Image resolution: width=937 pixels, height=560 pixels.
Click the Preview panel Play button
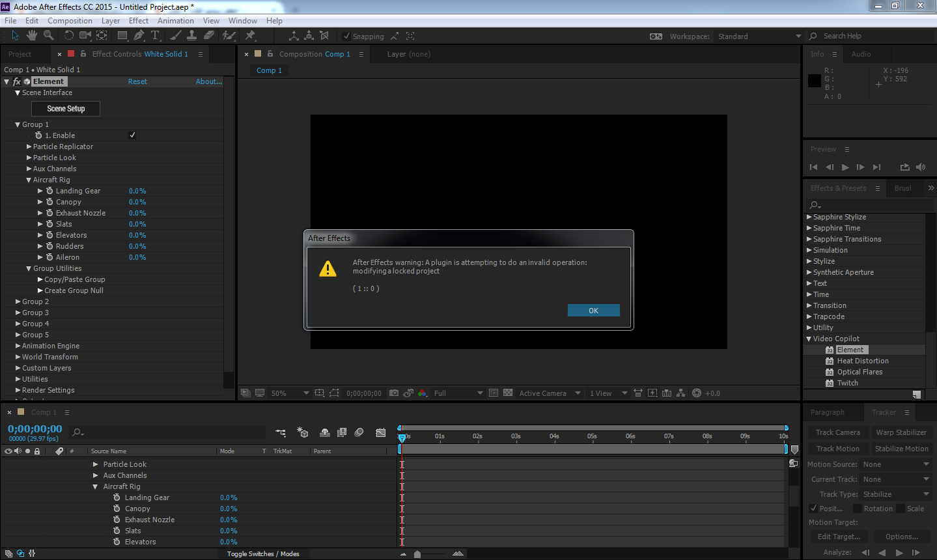tap(845, 167)
